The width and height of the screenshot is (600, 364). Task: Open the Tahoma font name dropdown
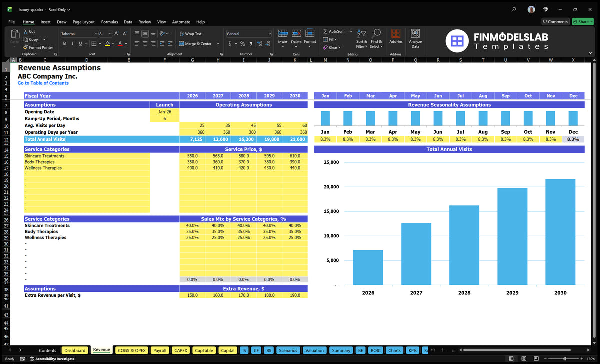pyautogui.click(x=96, y=34)
